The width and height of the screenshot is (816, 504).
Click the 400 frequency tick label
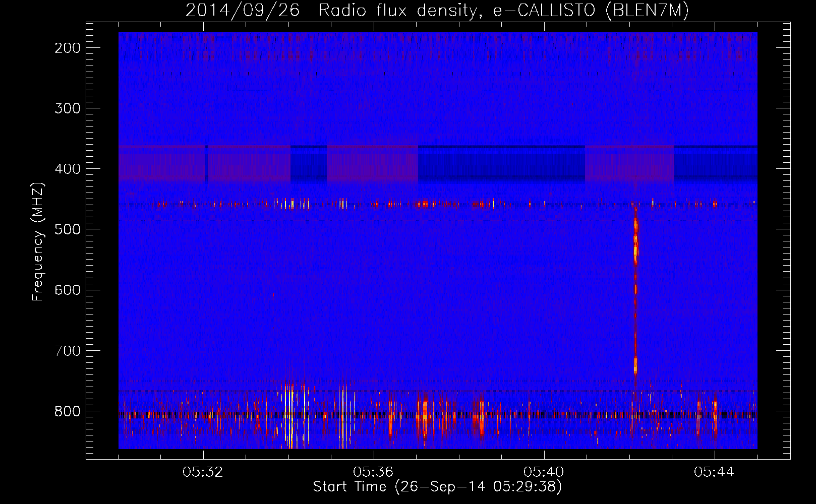point(67,169)
